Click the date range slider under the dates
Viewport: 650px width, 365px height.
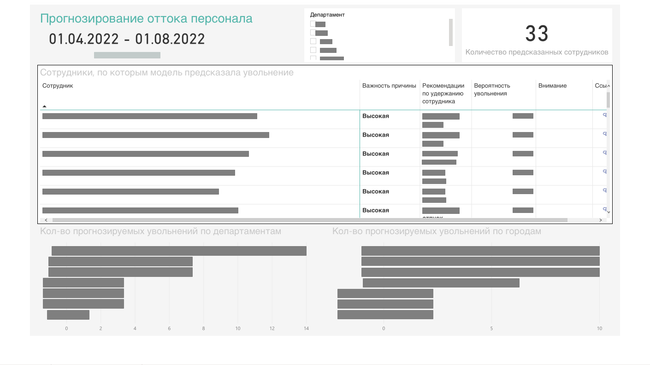pos(127,55)
